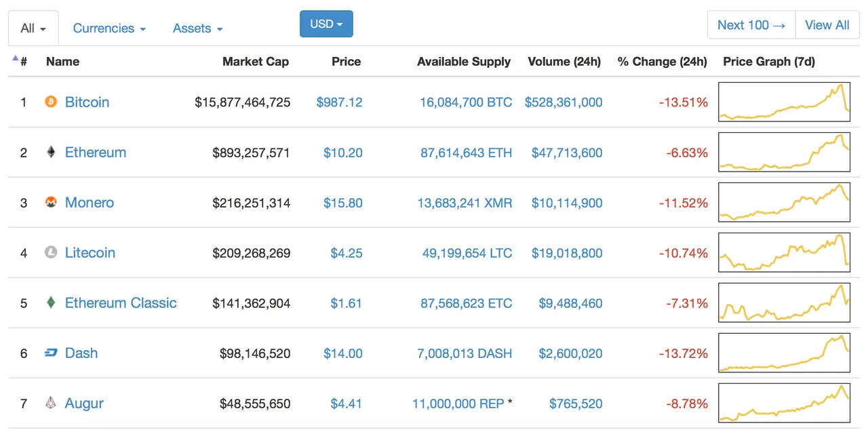This screenshot has height=430, width=868.
Task: Open the Assets dropdown menu
Action: click(x=197, y=28)
